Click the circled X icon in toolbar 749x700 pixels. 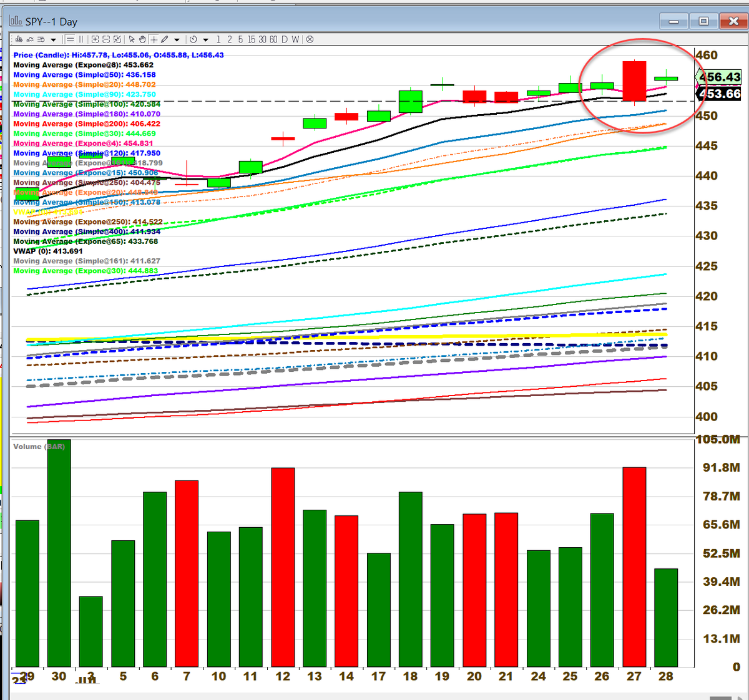click(310, 39)
